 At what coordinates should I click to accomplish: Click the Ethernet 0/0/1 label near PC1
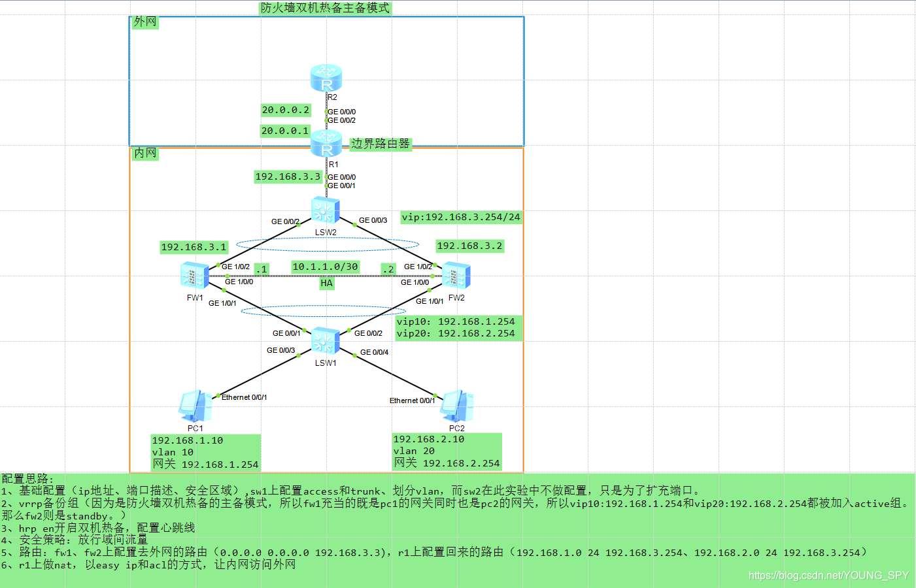tap(244, 397)
